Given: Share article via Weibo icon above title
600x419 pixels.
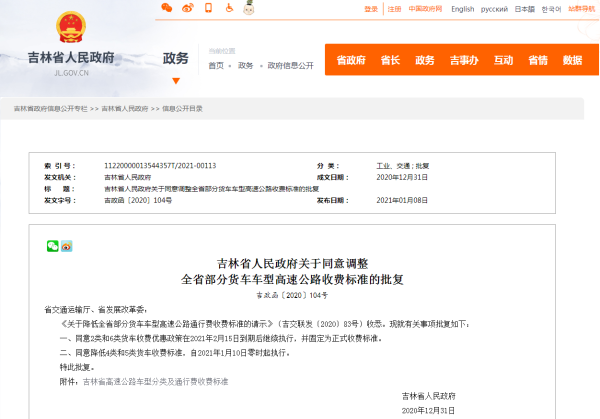Looking at the screenshot, I should [67, 246].
